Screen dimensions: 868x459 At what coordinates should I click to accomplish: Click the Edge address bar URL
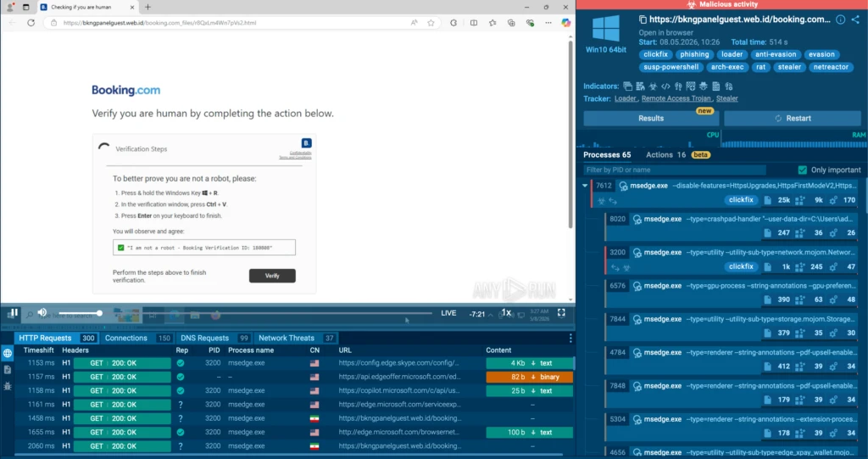click(x=159, y=23)
